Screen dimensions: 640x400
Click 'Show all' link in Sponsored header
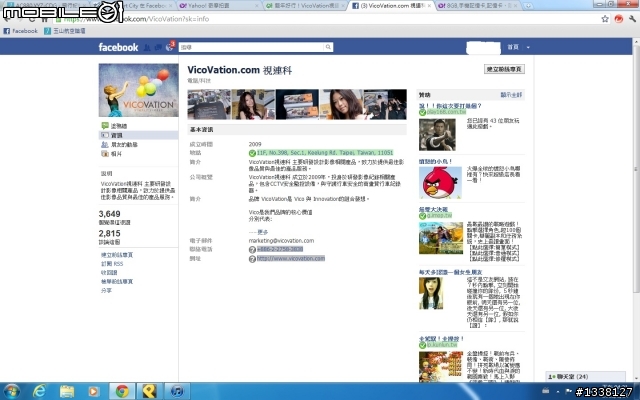coord(511,95)
